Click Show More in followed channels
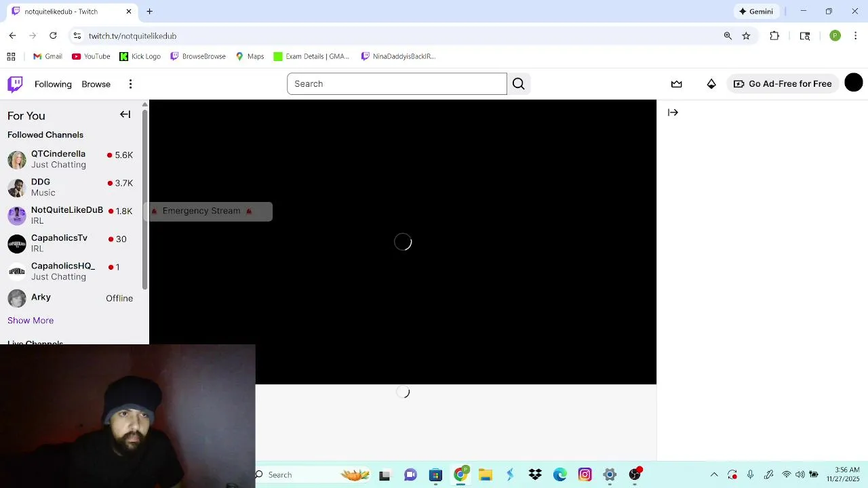 click(x=31, y=321)
